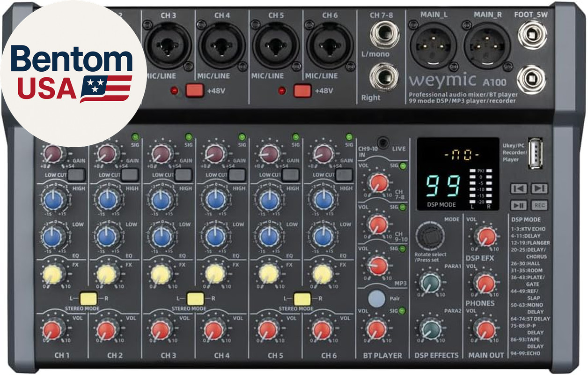588x375 pixels.
Task: Toggle the CH 6 LOW CUT button
Action: point(345,175)
